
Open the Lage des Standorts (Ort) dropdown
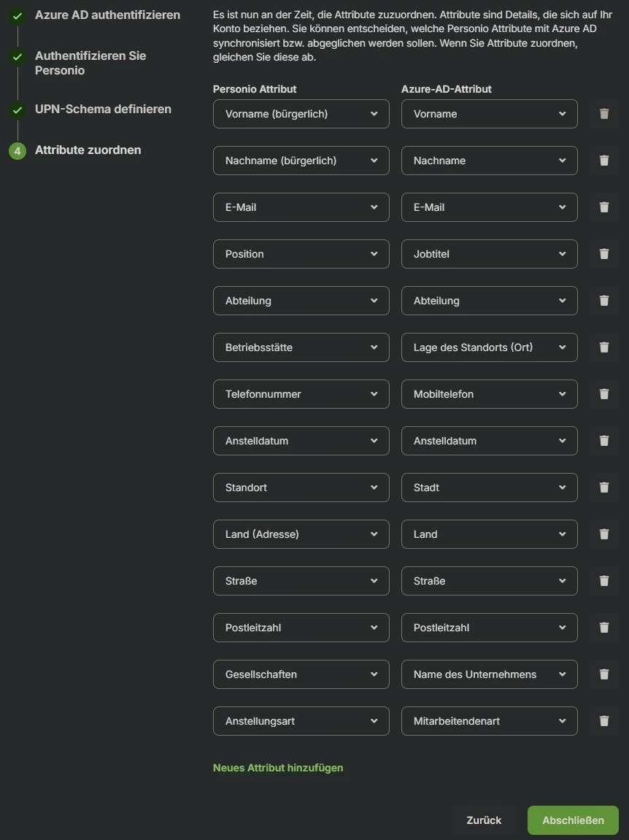[489, 347]
